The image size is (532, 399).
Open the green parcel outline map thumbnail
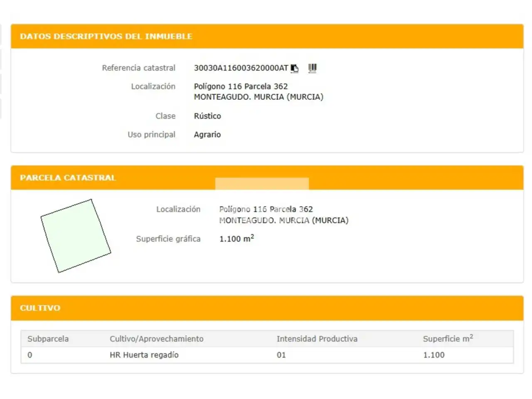[76, 236]
